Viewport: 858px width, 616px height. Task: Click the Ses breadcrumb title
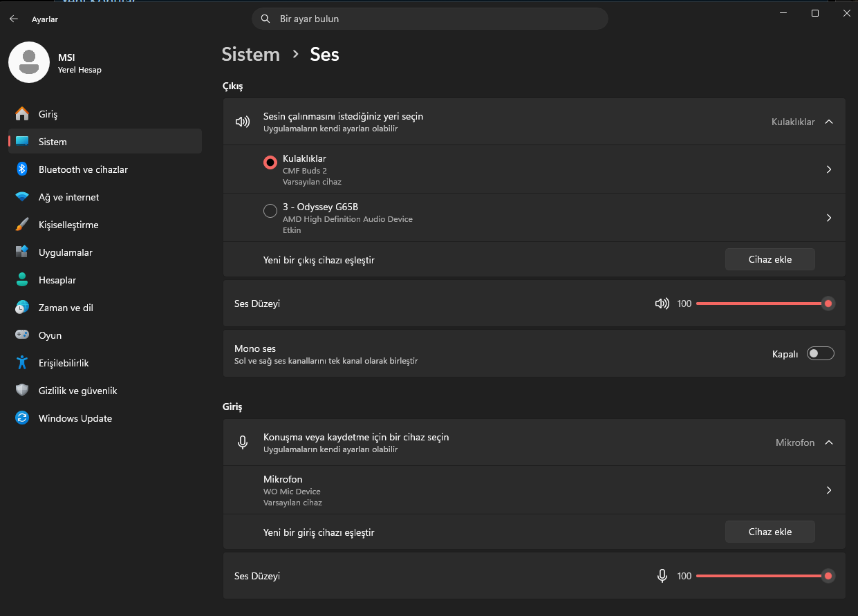tap(324, 55)
